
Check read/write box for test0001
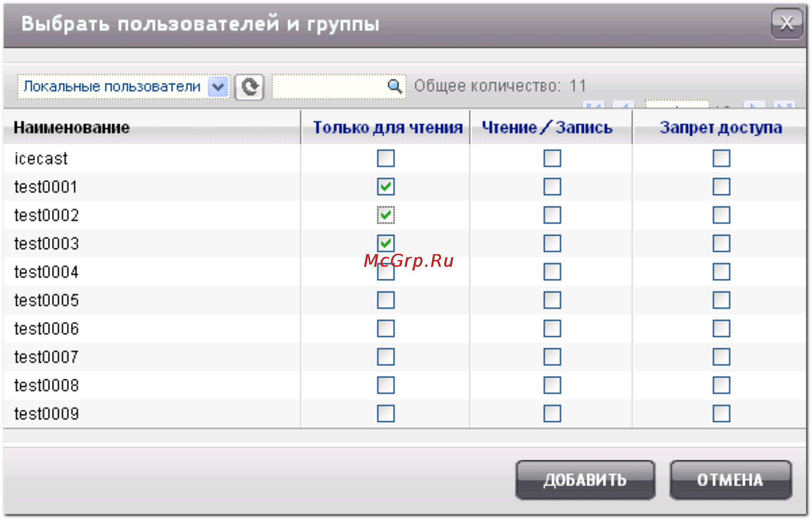(x=552, y=187)
